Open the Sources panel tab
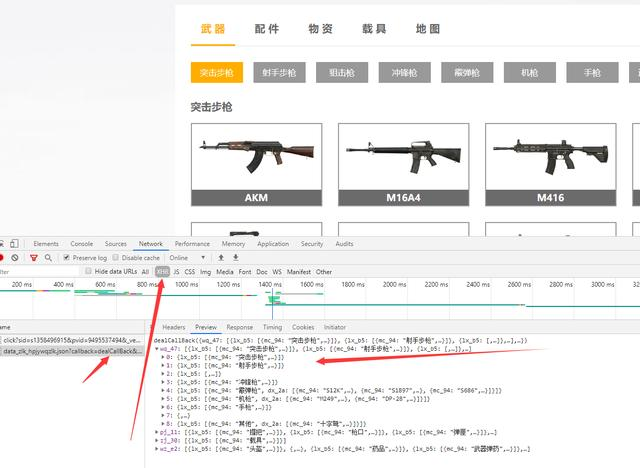This screenshot has height=468, width=640. (x=116, y=244)
